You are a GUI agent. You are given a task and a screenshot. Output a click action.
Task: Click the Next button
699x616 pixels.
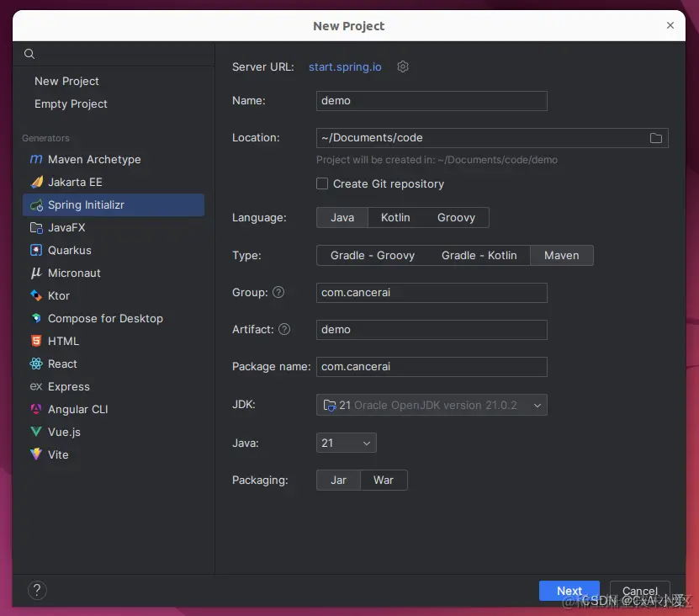[x=569, y=591]
